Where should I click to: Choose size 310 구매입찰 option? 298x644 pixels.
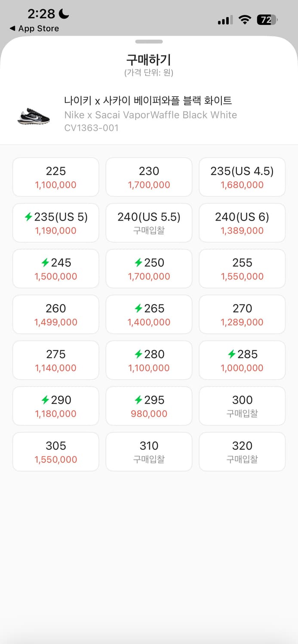tap(149, 452)
